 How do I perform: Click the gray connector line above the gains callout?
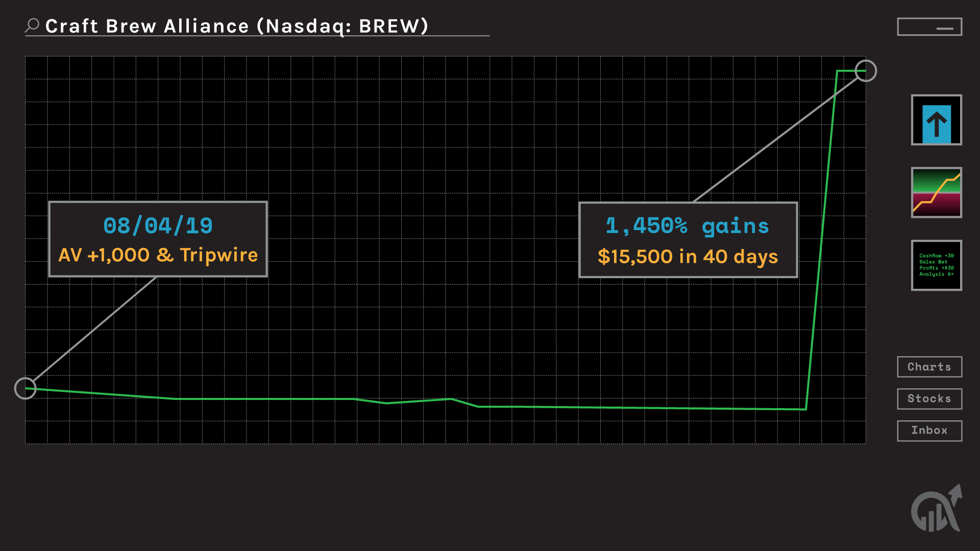[776, 140]
